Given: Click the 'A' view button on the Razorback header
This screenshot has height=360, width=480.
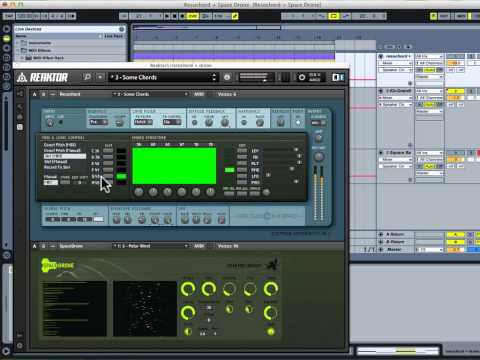Looking at the screenshot, I should pyautogui.click(x=34, y=94).
